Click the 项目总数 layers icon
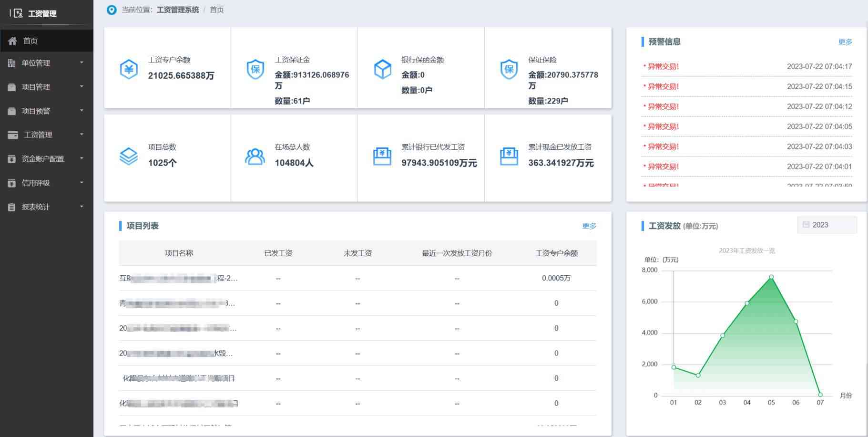868x437 pixels. pos(128,156)
